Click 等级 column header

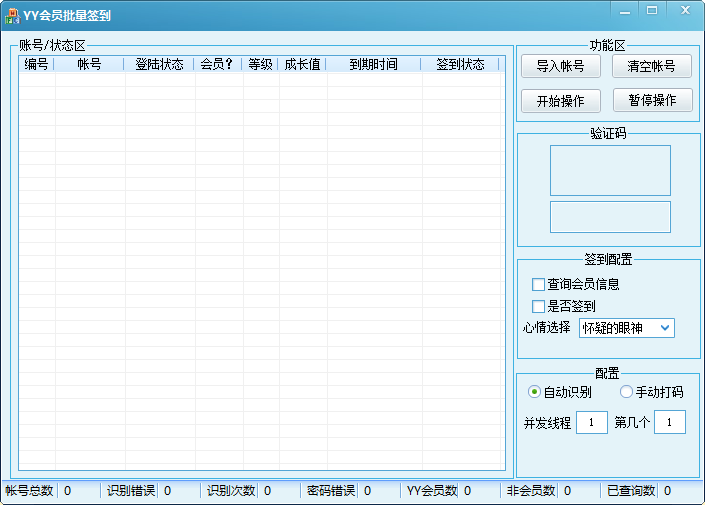coord(260,64)
